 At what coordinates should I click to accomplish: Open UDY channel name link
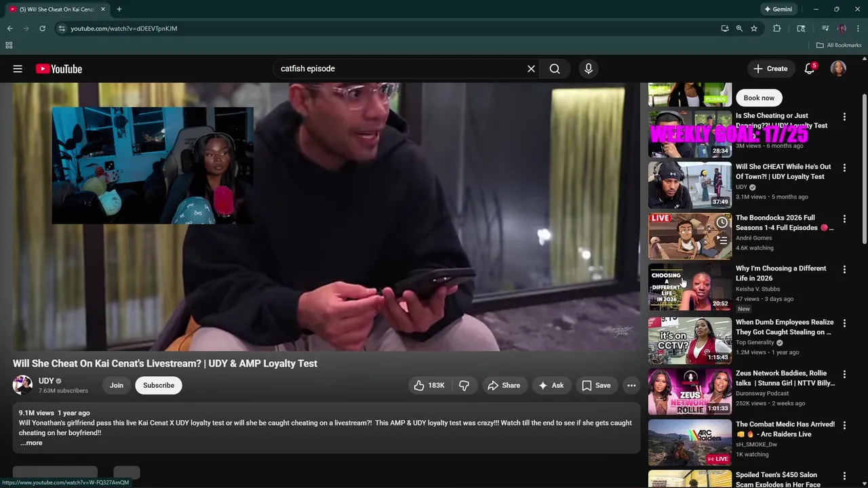click(46, 381)
